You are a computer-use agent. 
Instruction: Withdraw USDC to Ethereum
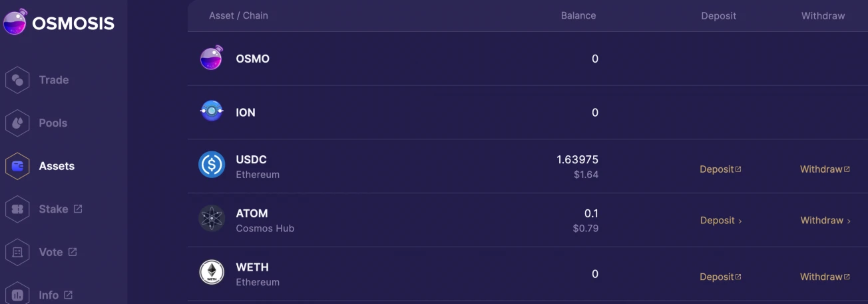pyautogui.click(x=825, y=169)
